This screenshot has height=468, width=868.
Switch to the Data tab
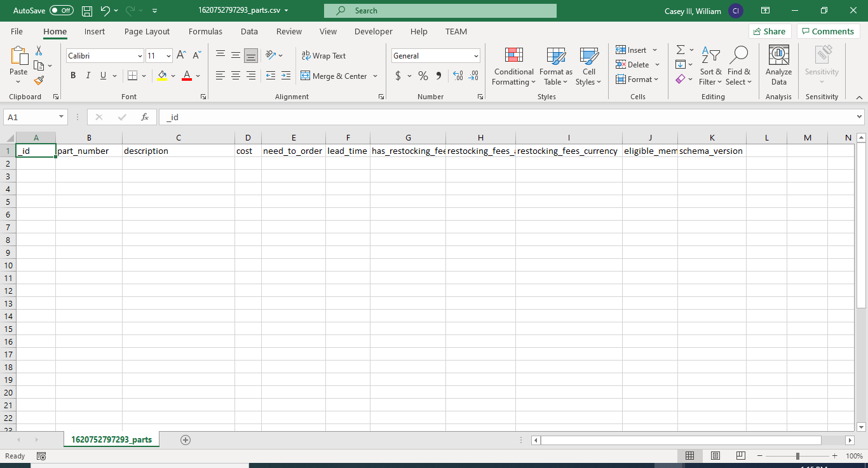(249, 31)
